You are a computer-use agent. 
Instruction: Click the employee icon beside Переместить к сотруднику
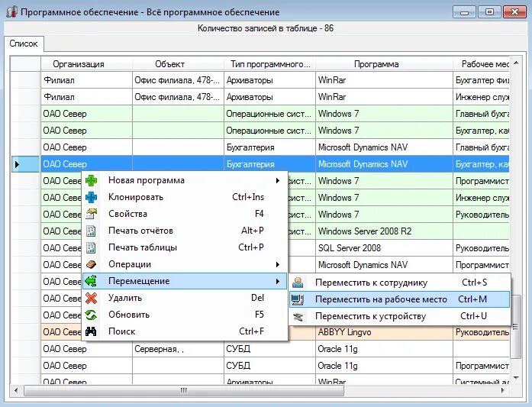pyautogui.click(x=298, y=283)
